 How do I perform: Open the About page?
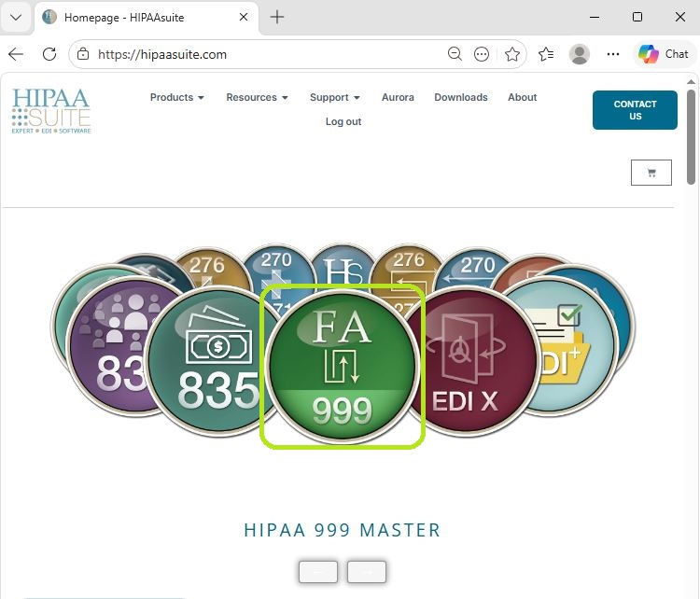point(522,97)
